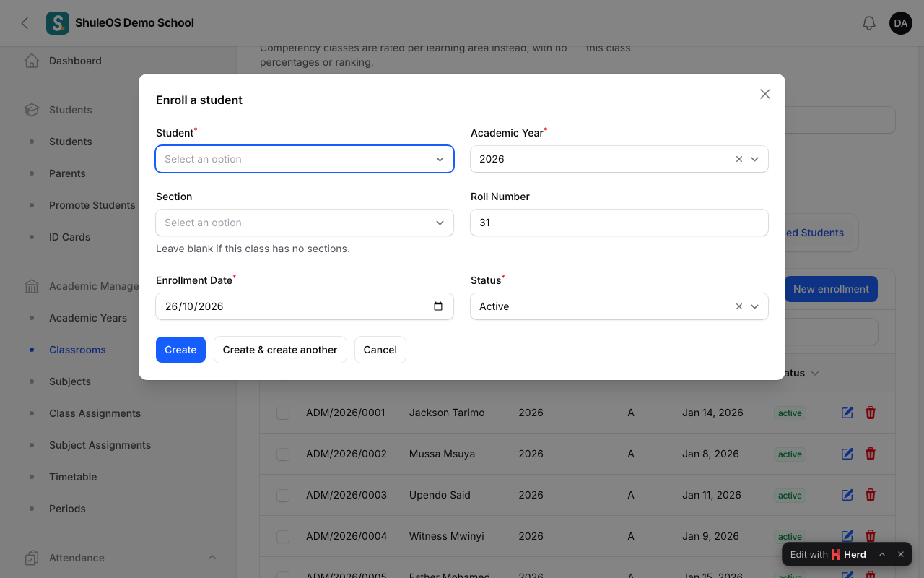Clear the Status selection
The image size is (924, 578).
739,306
